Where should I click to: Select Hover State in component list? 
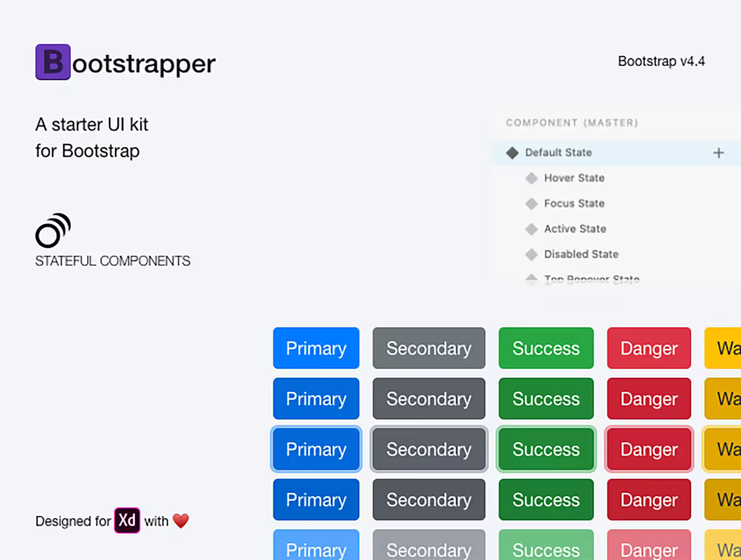(574, 178)
